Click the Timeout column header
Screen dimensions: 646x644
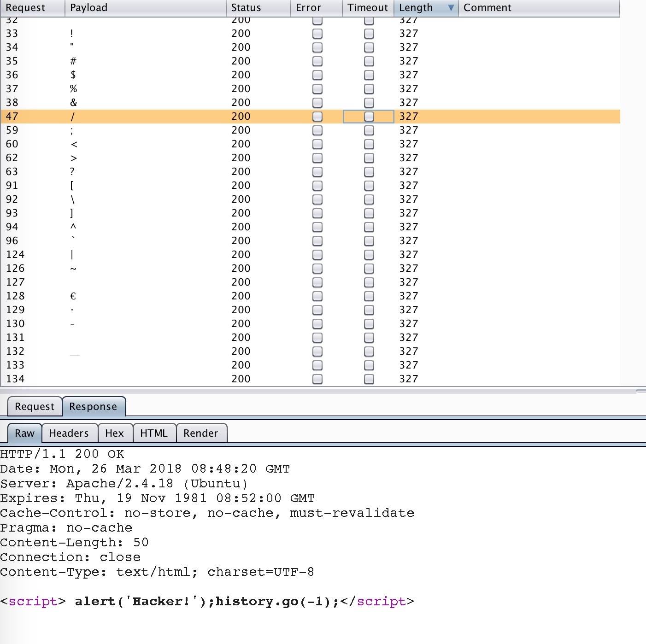(x=367, y=8)
